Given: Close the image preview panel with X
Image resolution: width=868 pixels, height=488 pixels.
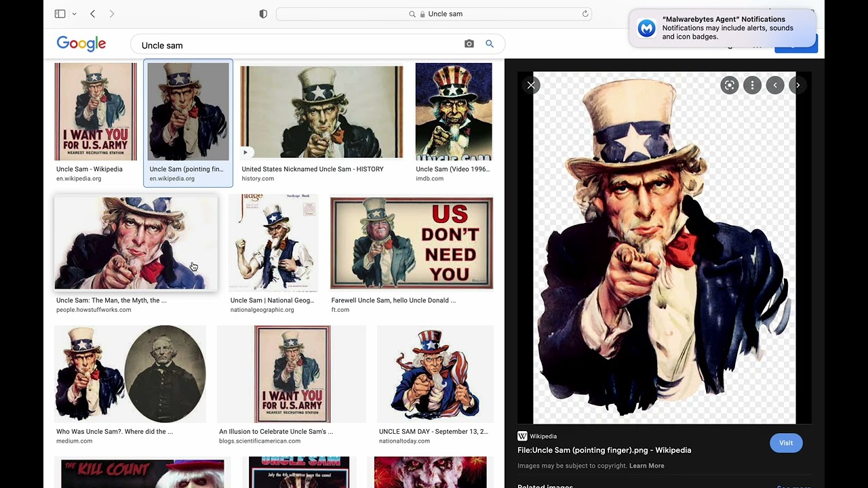Looking at the screenshot, I should (x=531, y=85).
